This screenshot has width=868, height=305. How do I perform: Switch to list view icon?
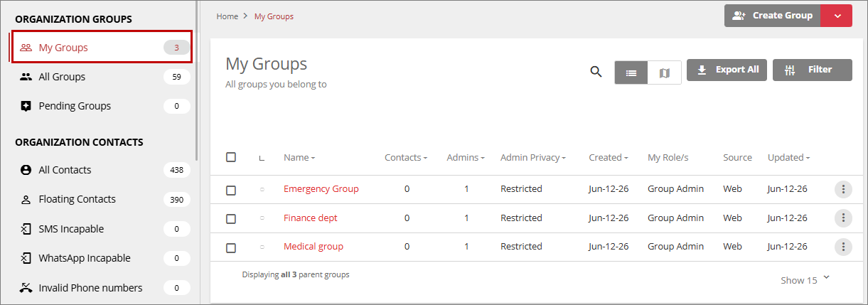(x=631, y=73)
